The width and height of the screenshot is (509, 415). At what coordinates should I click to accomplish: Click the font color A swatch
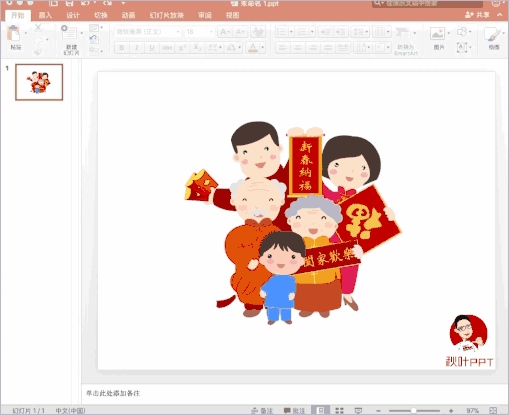253,48
